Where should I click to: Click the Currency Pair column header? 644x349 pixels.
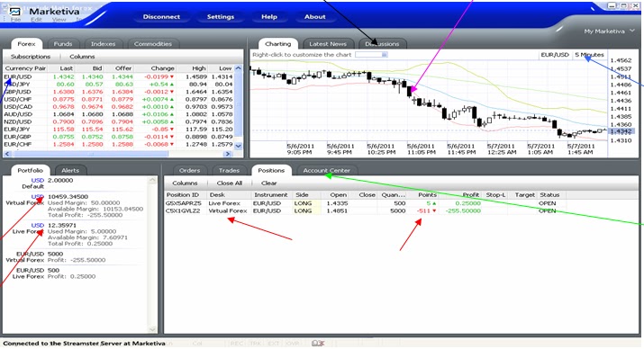pos(25,68)
